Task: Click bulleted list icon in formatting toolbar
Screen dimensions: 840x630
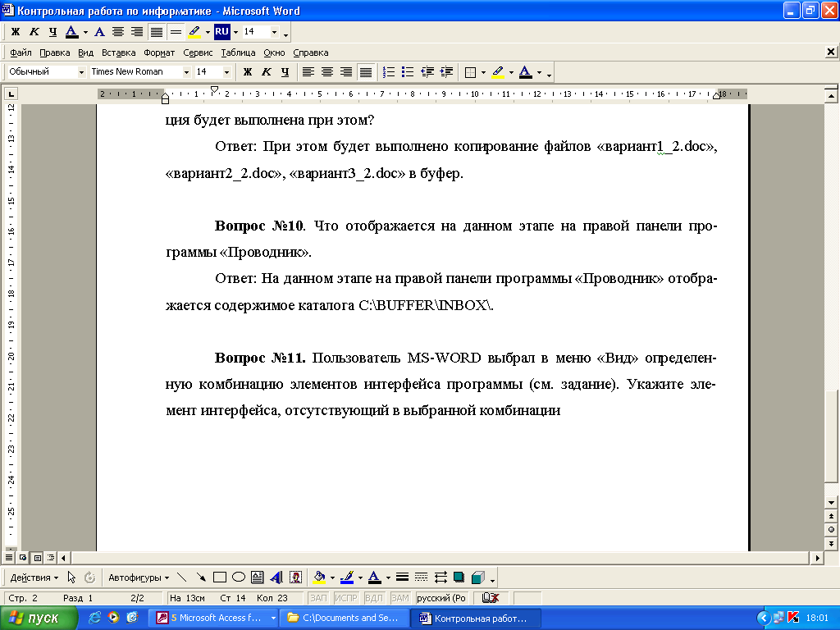Action: pyautogui.click(x=408, y=72)
